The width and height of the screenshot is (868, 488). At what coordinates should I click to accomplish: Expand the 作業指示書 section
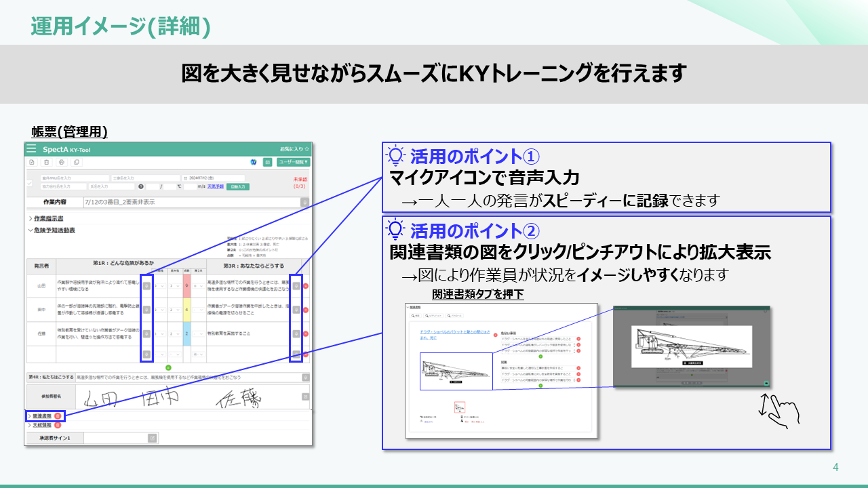47,219
